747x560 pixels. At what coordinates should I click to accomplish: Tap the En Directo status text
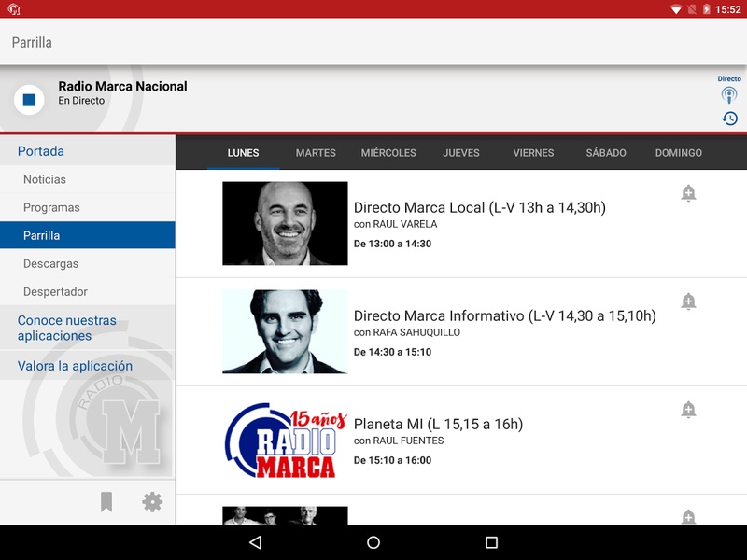[x=81, y=101]
